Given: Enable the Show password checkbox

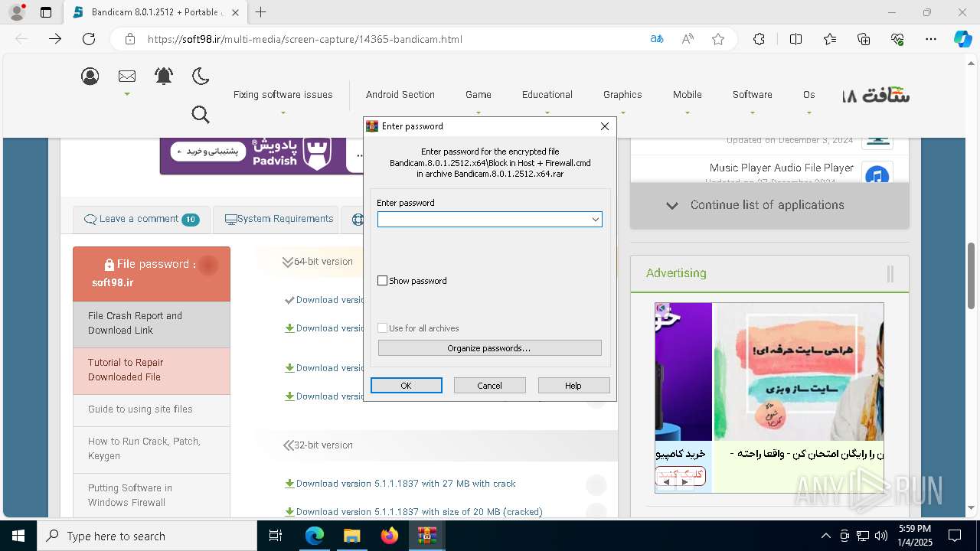Looking at the screenshot, I should tap(383, 281).
